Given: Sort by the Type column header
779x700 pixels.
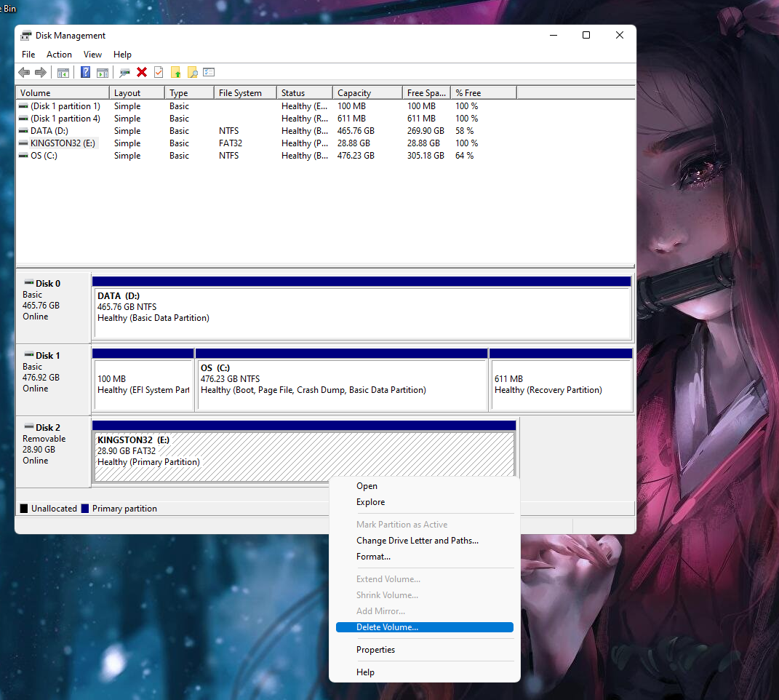Looking at the screenshot, I should (189, 93).
